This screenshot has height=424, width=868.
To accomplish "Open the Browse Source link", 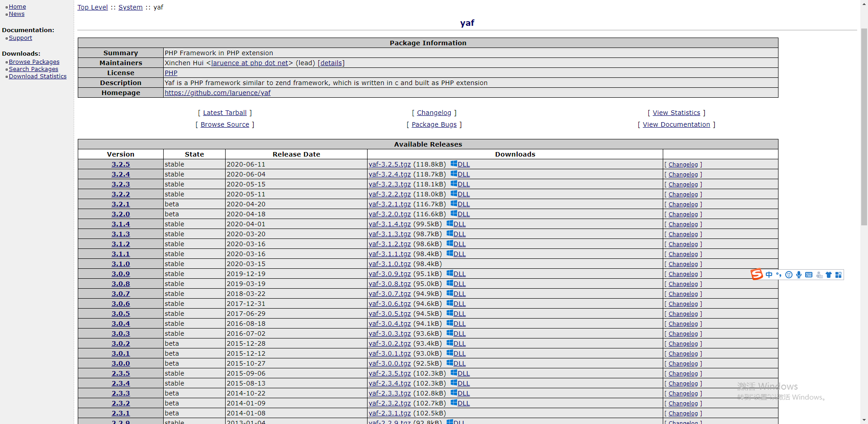I will coord(225,124).
